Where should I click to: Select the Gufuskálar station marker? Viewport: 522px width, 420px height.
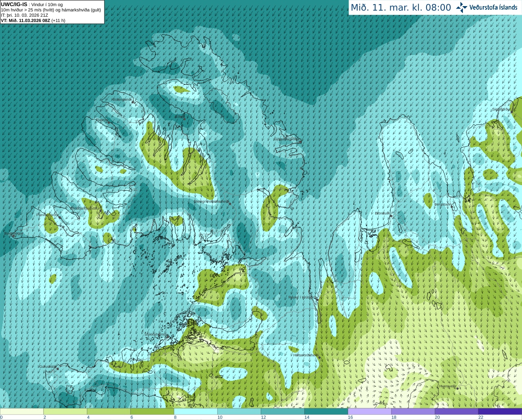[x=58, y=369]
